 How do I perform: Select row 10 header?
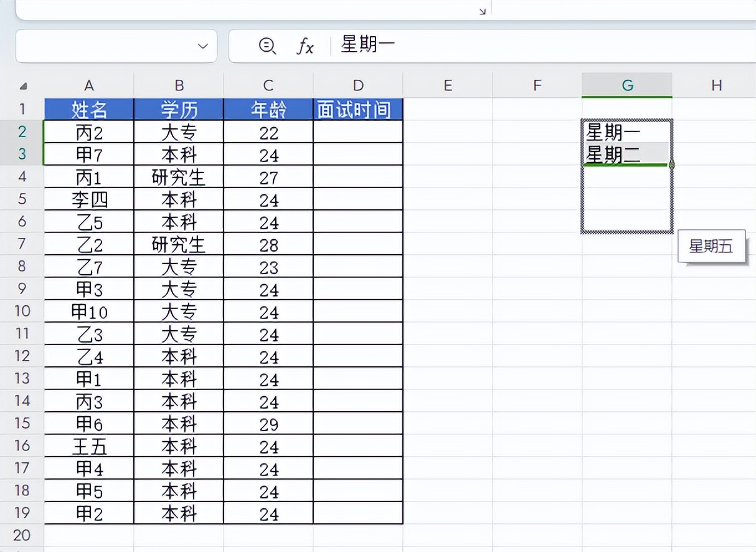click(22, 311)
